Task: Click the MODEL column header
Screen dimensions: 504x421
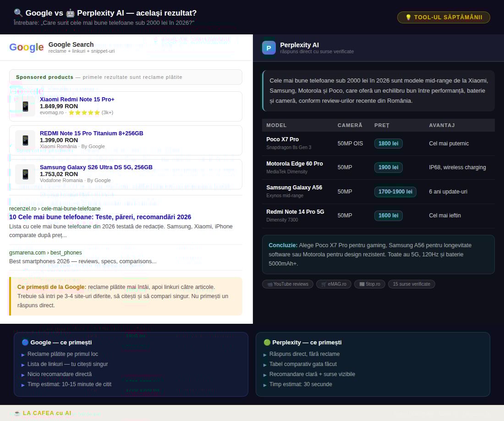Action: point(276,126)
